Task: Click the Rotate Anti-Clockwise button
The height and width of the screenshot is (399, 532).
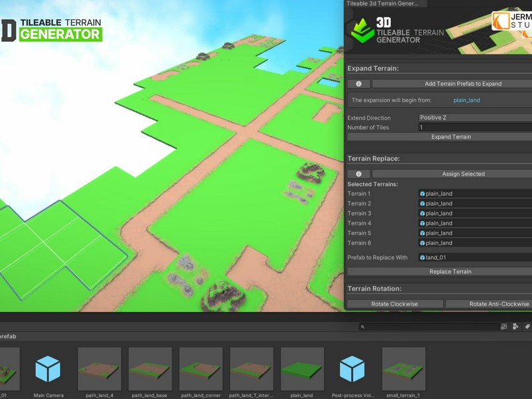Action: click(x=489, y=304)
